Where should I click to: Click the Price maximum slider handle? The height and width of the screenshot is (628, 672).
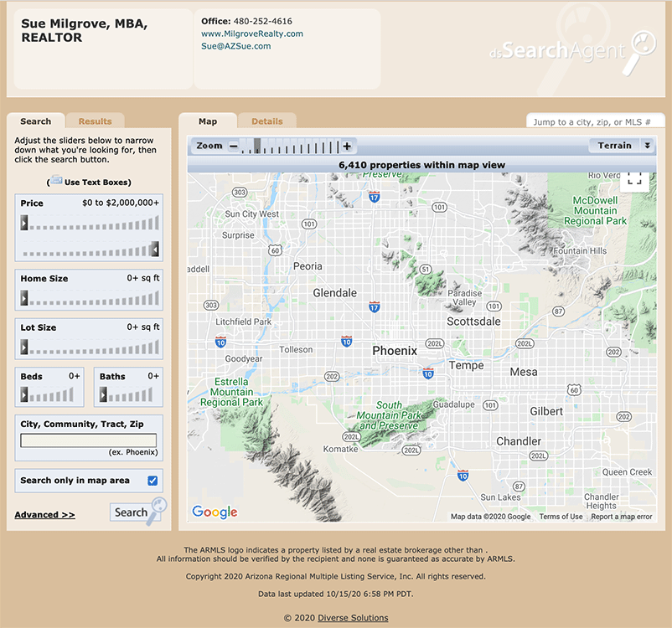pyautogui.click(x=155, y=249)
